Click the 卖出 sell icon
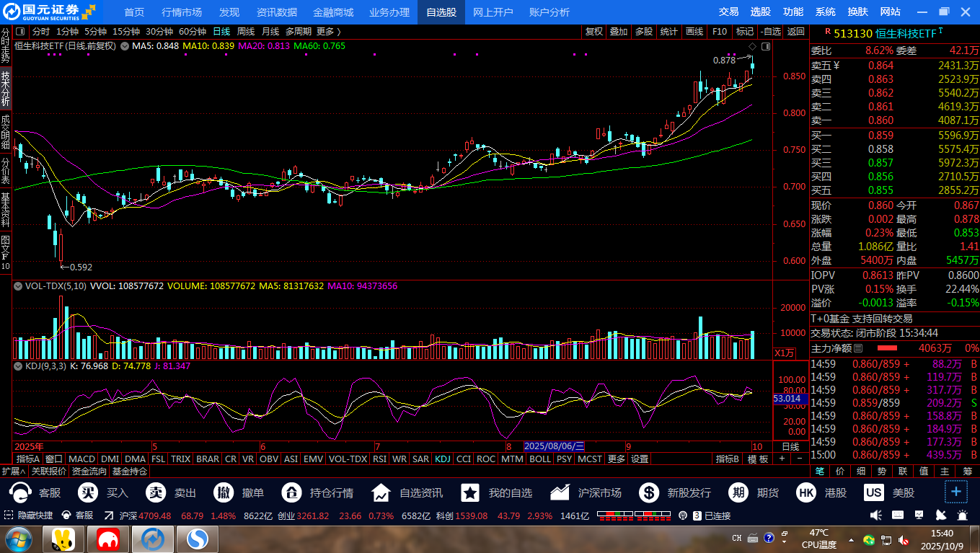Viewport: 980px width, 553px height. [x=156, y=493]
